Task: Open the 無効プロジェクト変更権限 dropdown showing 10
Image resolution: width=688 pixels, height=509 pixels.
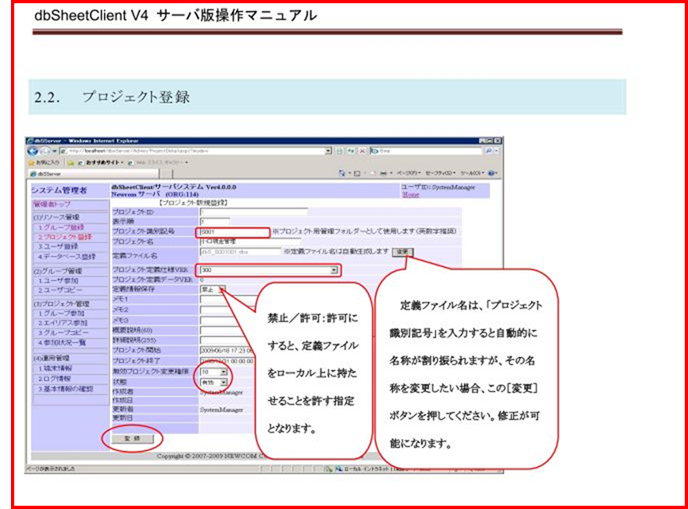Action: 214,372
